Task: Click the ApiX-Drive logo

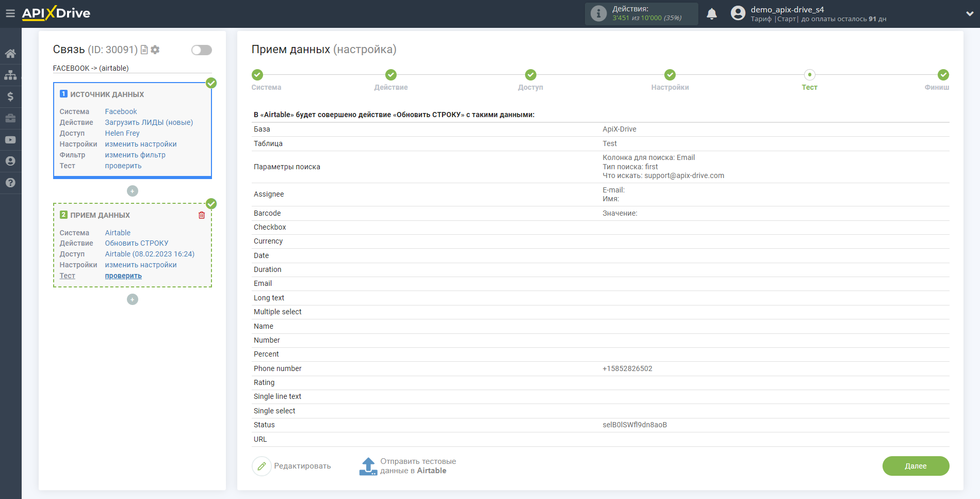Action: coord(56,13)
